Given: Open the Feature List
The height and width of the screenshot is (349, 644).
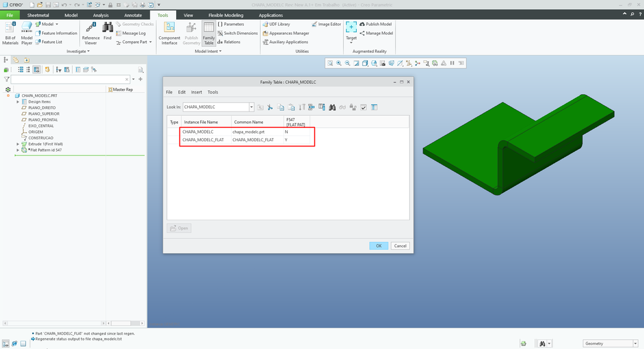Looking at the screenshot, I should coord(49,42).
